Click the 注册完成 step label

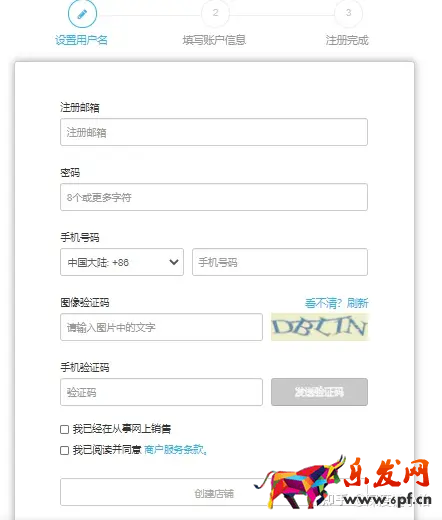[347, 40]
